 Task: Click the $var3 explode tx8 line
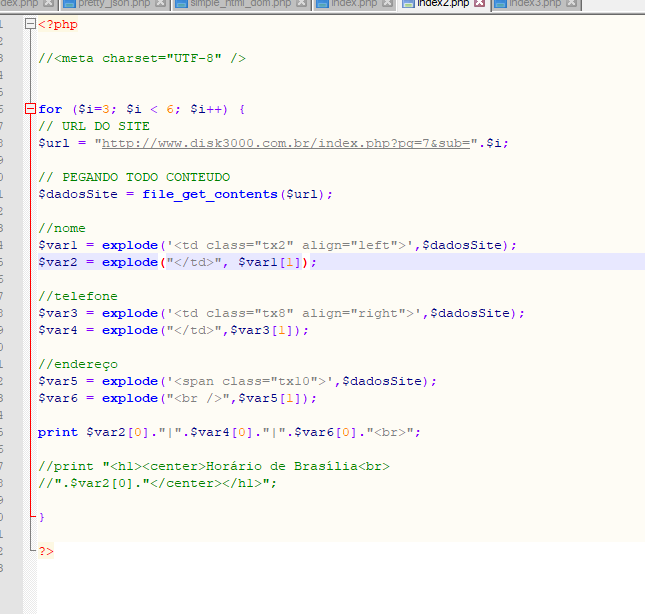click(281, 313)
